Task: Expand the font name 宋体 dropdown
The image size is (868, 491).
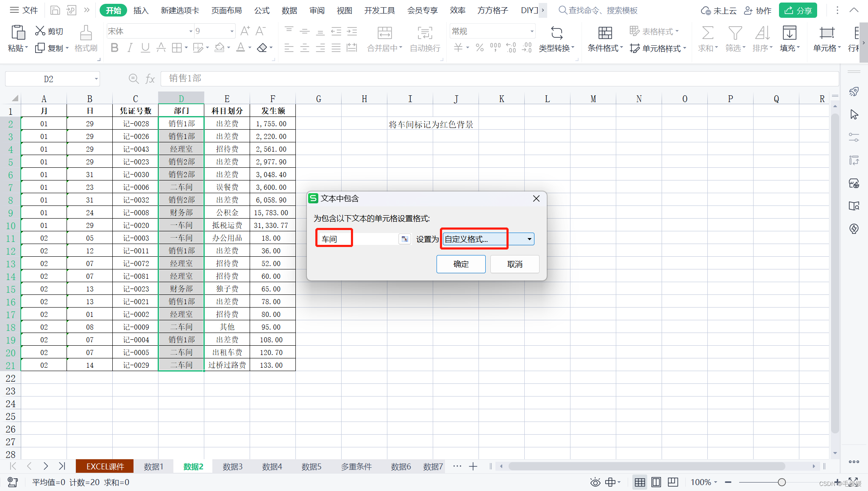Action: (x=190, y=31)
